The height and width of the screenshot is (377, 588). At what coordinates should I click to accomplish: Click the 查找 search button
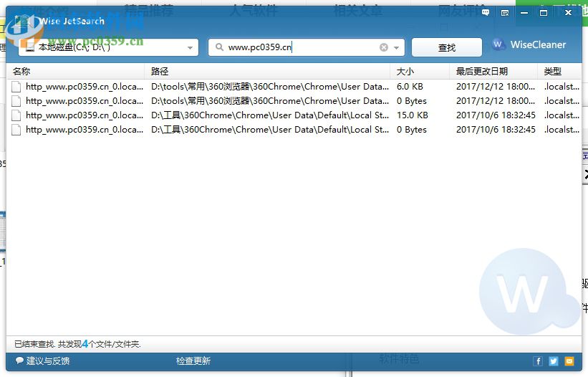pos(447,47)
